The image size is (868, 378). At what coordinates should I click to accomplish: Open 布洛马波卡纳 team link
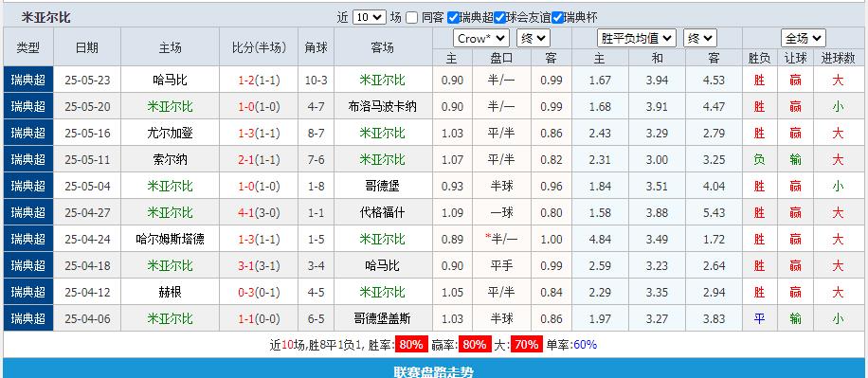point(382,107)
